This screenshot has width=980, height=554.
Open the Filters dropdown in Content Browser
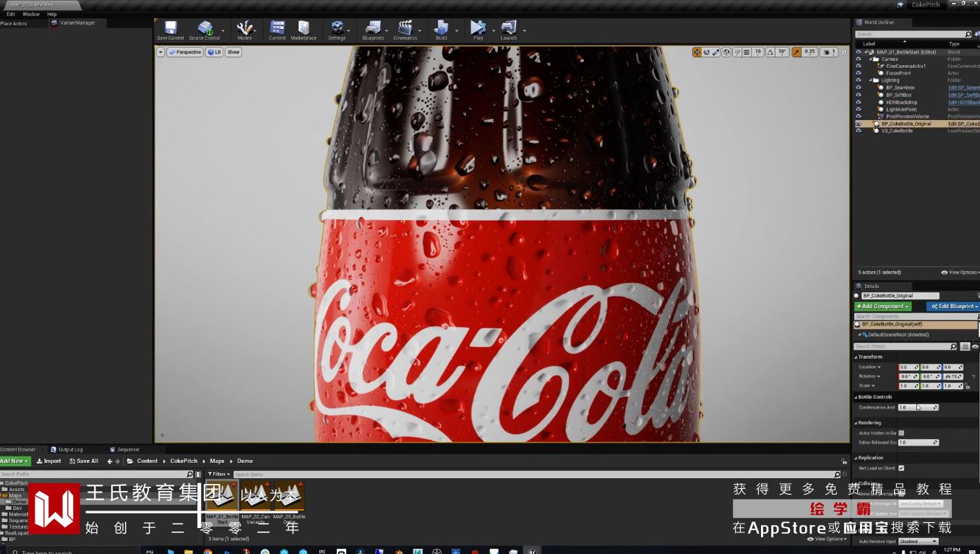coord(218,474)
